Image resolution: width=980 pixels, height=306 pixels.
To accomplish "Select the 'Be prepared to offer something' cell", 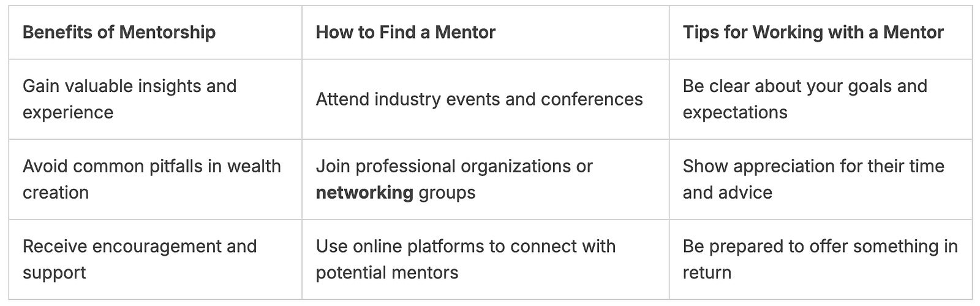I will 820,259.
